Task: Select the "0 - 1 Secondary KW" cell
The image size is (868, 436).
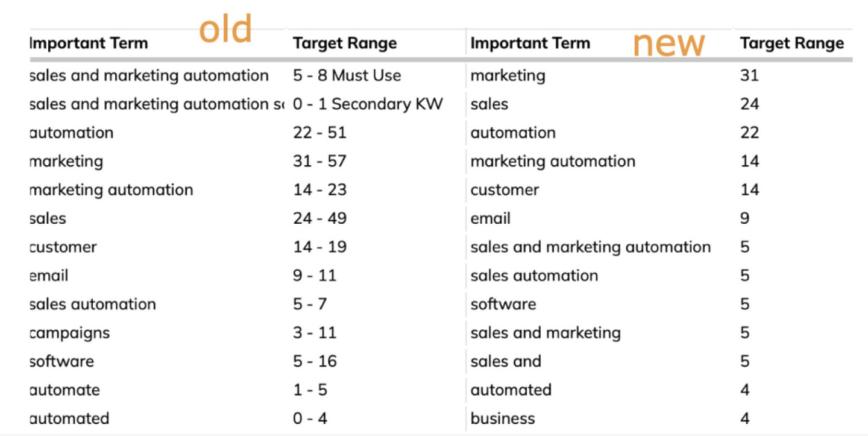Action: click(x=368, y=104)
